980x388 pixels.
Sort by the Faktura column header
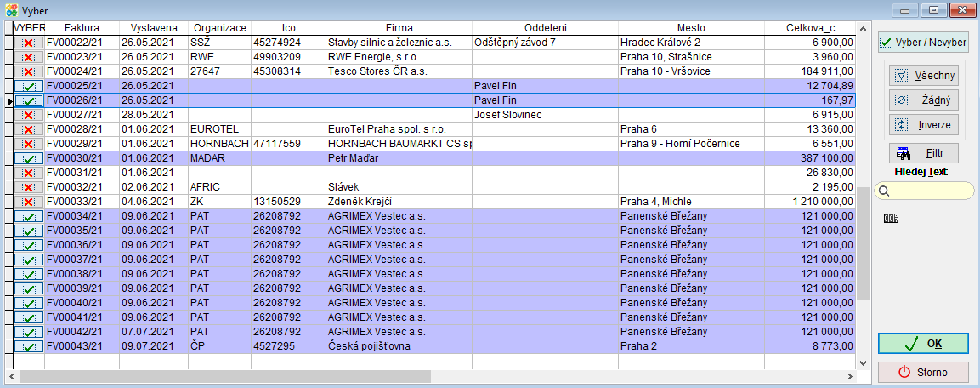coord(82,28)
